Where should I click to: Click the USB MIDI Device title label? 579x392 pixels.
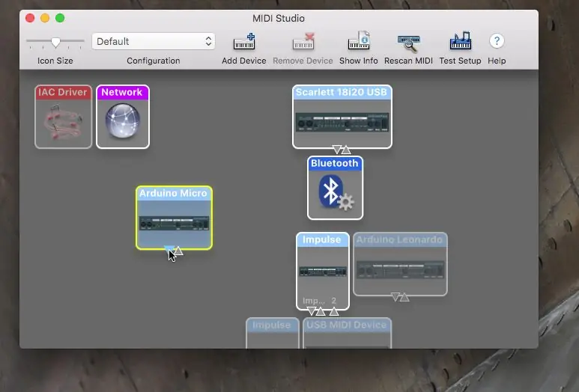pyautogui.click(x=346, y=325)
